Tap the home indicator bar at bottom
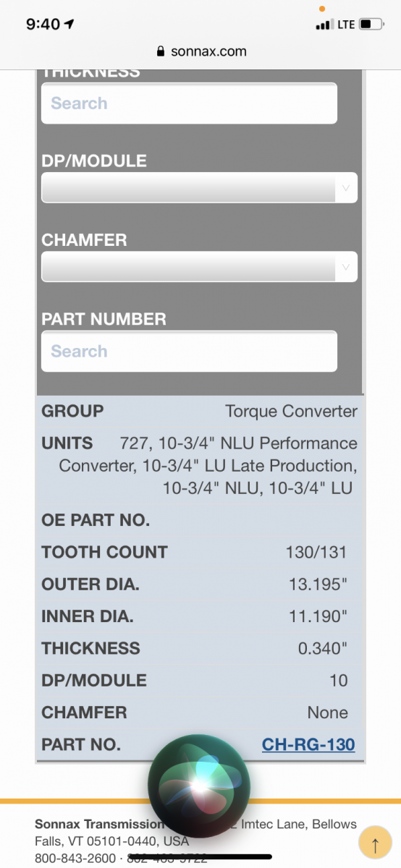The height and width of the screenshot is (868, 401). click(x=200, y=857)
